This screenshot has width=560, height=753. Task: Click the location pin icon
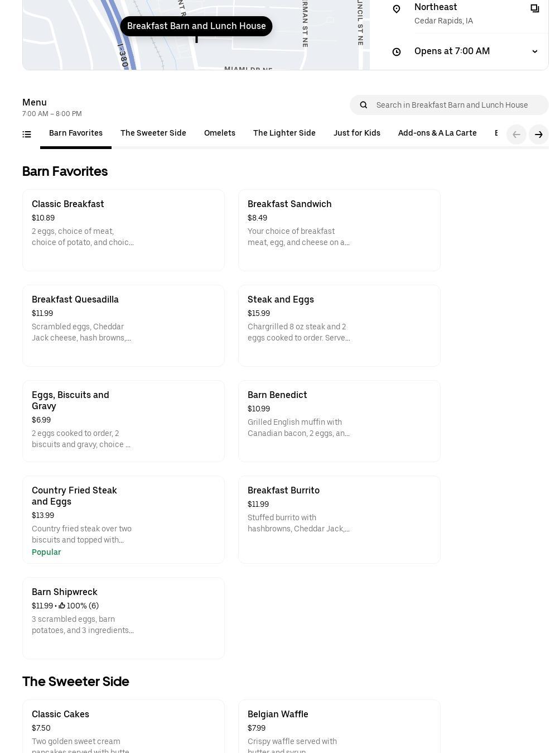(397, 9)
